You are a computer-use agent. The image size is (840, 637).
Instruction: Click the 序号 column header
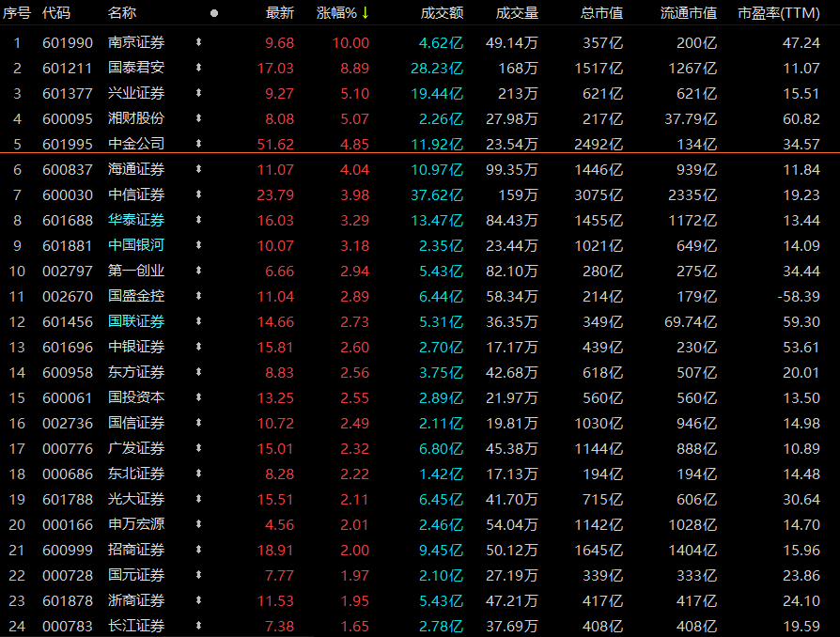[x=17, y=13]
